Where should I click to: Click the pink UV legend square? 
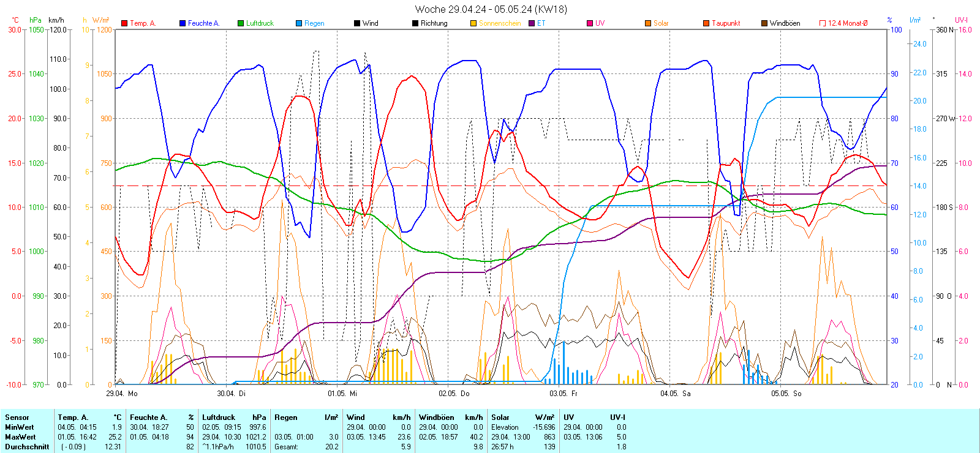click(x=590, y=23)
